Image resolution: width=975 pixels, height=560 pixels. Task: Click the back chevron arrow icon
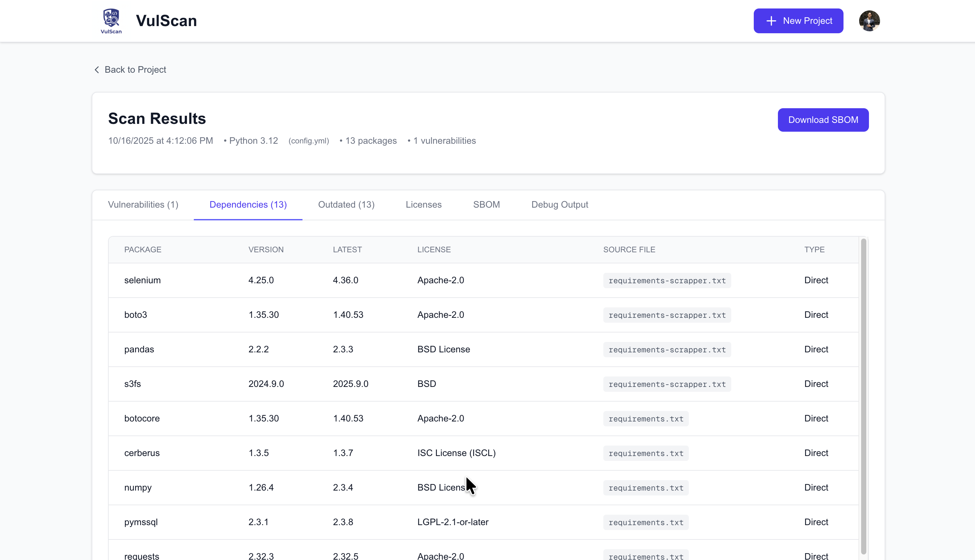(97, 70)
